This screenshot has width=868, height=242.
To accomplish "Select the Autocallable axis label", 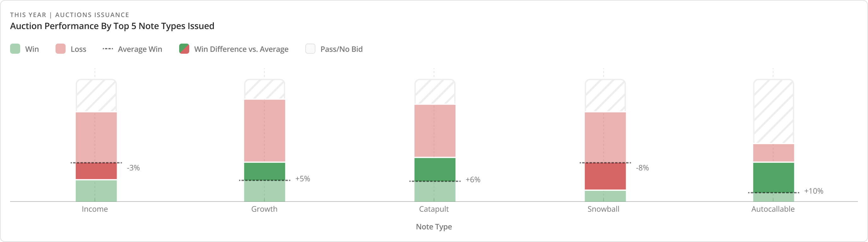I will click(773, 209).
